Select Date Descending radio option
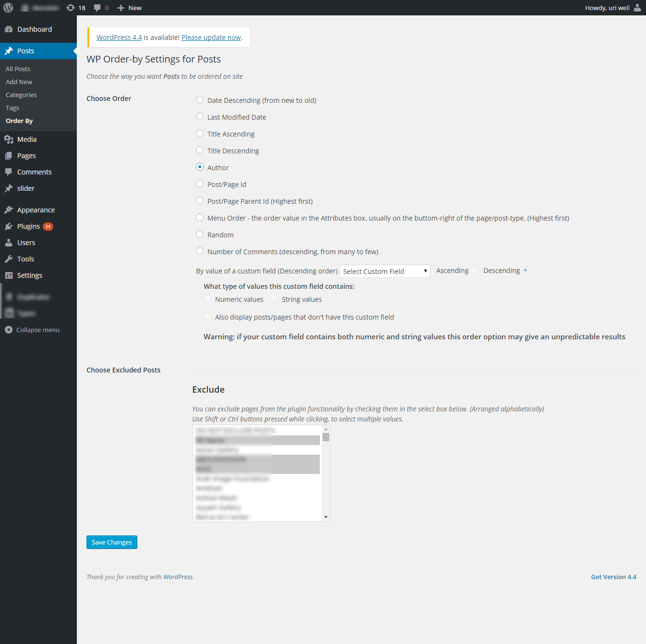Screen dimensions: 646x644 (x=200, y=99)
